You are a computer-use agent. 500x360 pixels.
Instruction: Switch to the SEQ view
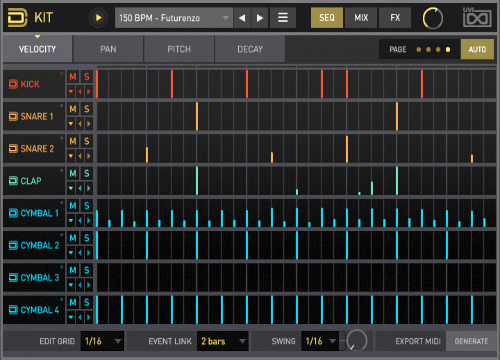coord(327,18)
